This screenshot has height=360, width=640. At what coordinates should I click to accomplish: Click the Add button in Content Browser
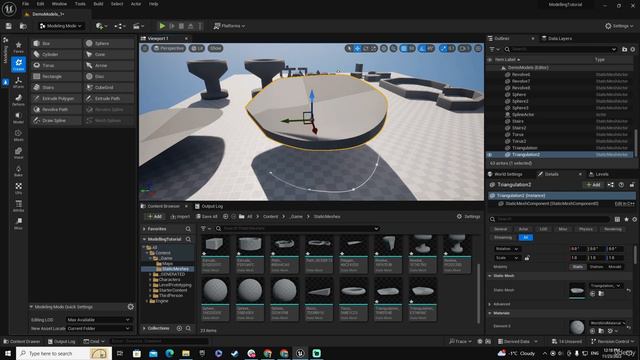(x=155, y=216)
